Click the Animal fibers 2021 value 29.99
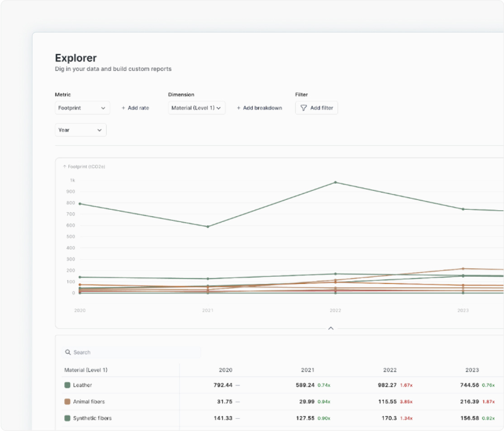Screen dimensions: 504x431 click(x=307, y=402)
